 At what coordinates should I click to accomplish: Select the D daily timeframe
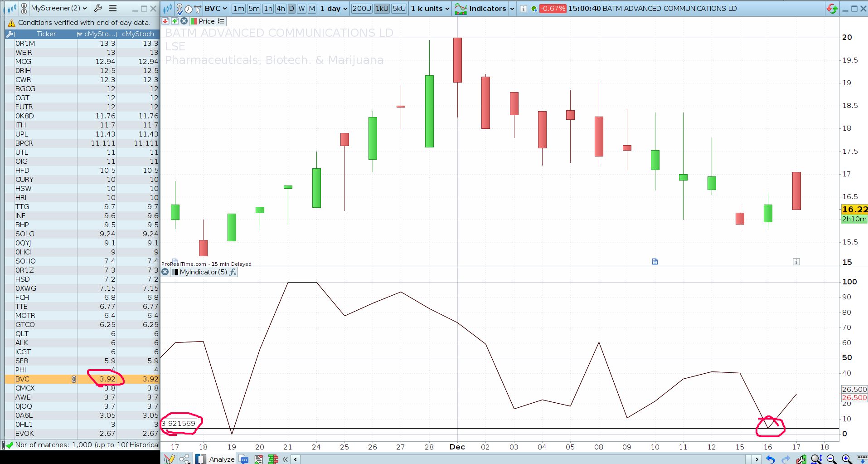(x=291, y=8)
